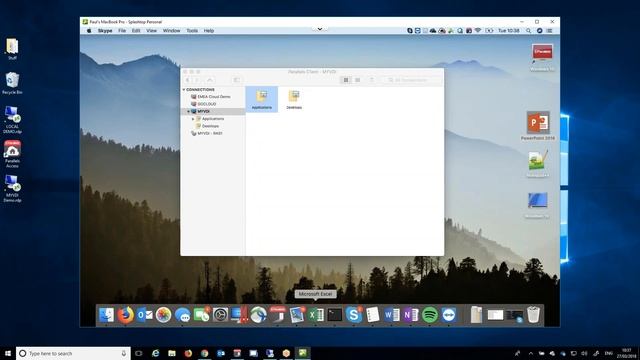The height and width of the screenshot is (360, 640).
Task: Select Desktops folder in the main pane
Action: click(294, 99)
